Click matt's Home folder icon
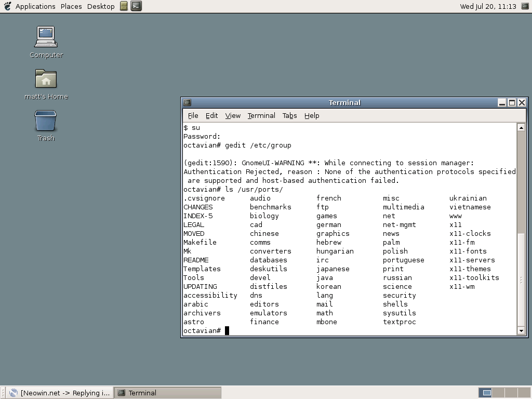Viewport: 532px width, 399px height. pyautogui.click(x=46, y=79)
